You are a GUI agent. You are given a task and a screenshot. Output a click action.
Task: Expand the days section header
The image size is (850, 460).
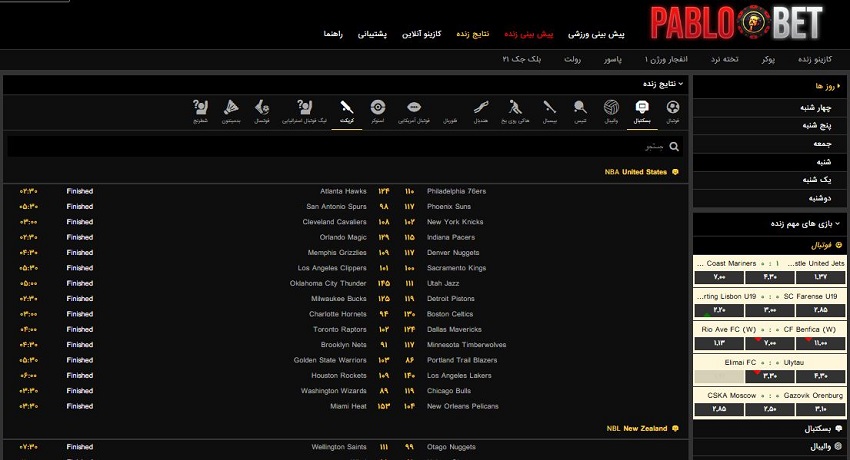pos(828,86)
